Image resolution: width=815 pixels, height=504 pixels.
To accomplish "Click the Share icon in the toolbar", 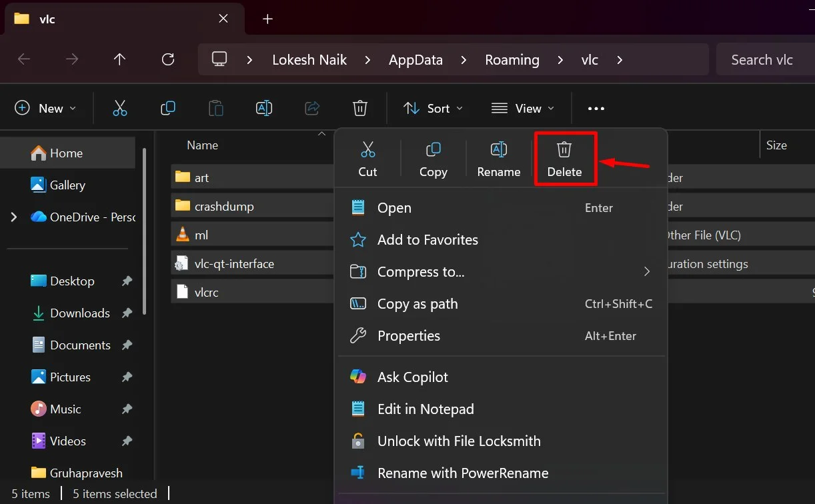I will (x=312, y=108).
